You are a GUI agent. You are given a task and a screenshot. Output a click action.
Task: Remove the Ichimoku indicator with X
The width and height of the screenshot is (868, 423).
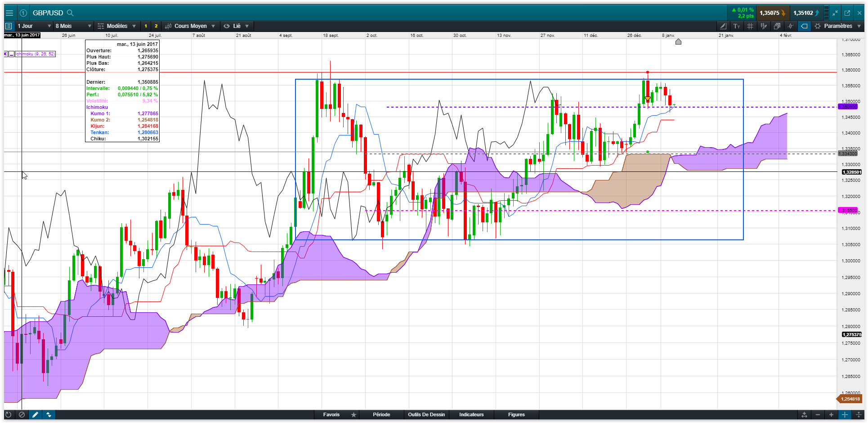pyautogui.click(x=5, y=54)
